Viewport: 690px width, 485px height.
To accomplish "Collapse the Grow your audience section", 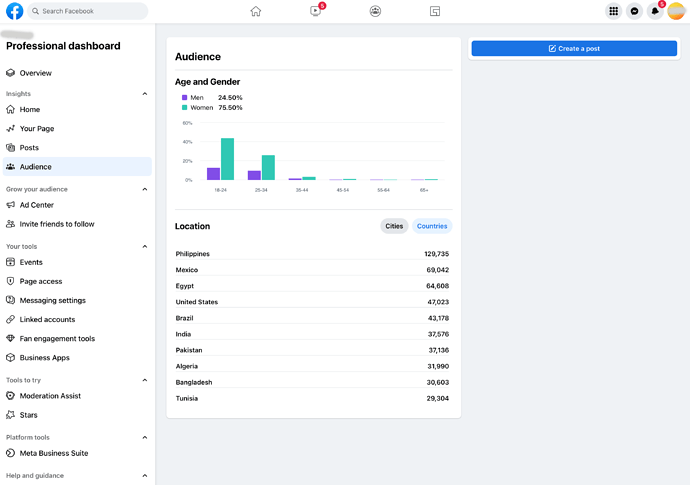I will (144, 189).
